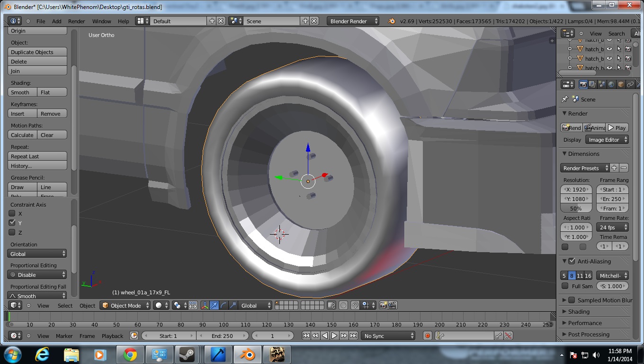Open the Render Layers properties tab
Screen dimensions: 644x364
(x=593, y=84)
